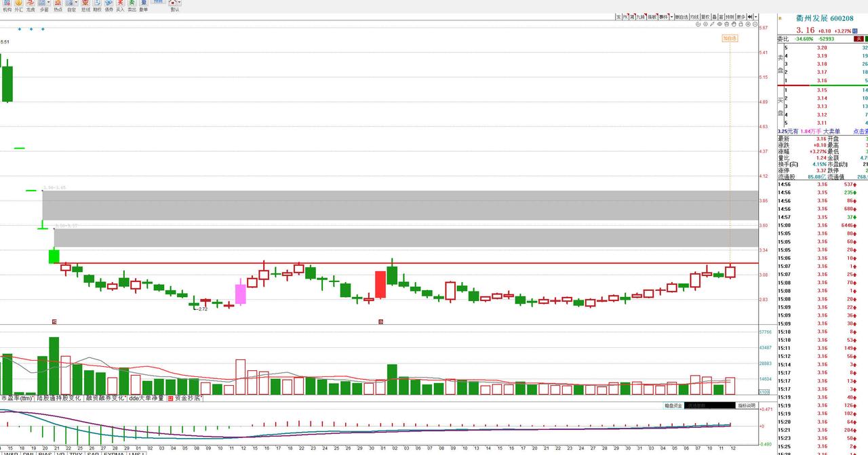Image resolution: width=868 pixels, height=455 pixels.
Task: Click the red 买 buy badge beside 委比
Action: (858, 39)
